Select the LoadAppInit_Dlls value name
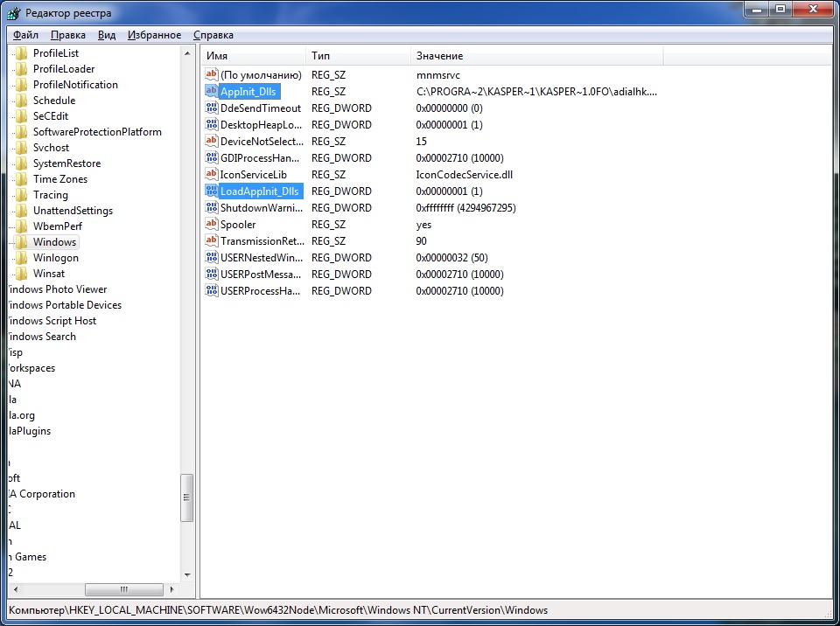Viewport: 840px width, 626px height. [x=261, y=191]
